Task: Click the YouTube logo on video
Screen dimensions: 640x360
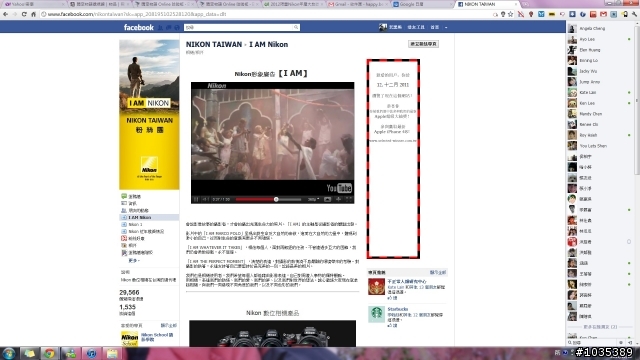Action: (339, 188)
